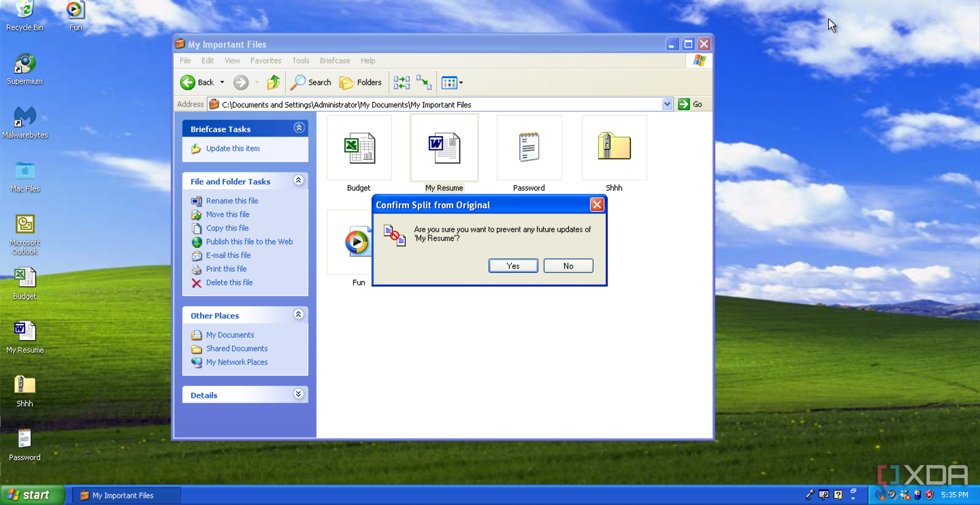Open Malwarebytes from the system tray

[881, 495]
